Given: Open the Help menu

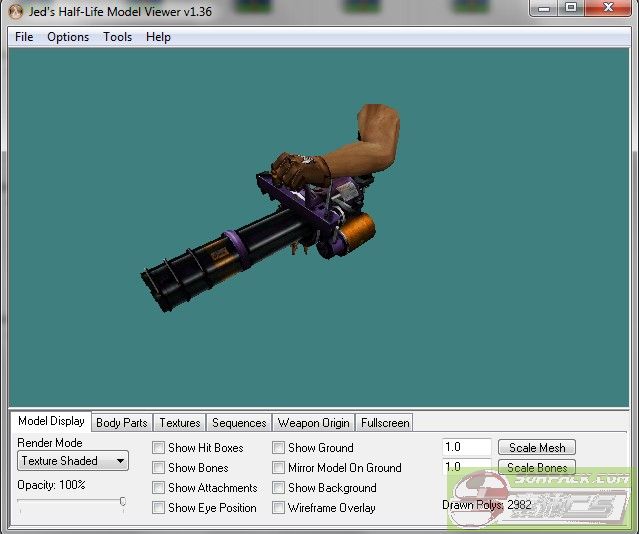Looking at the screenshot, I should point(158,37).
